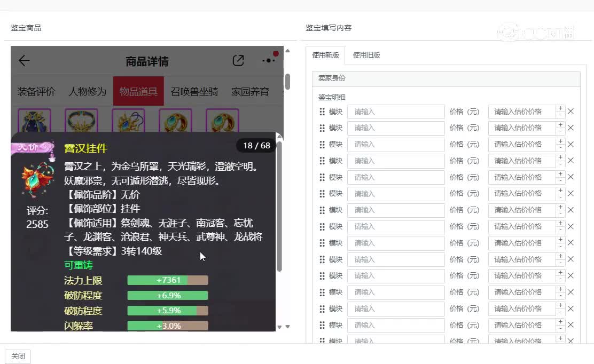This screenshot has width=594, height=364.
Task: Grab the drag handle of second 模块 row
Action: tap(322, 128)
